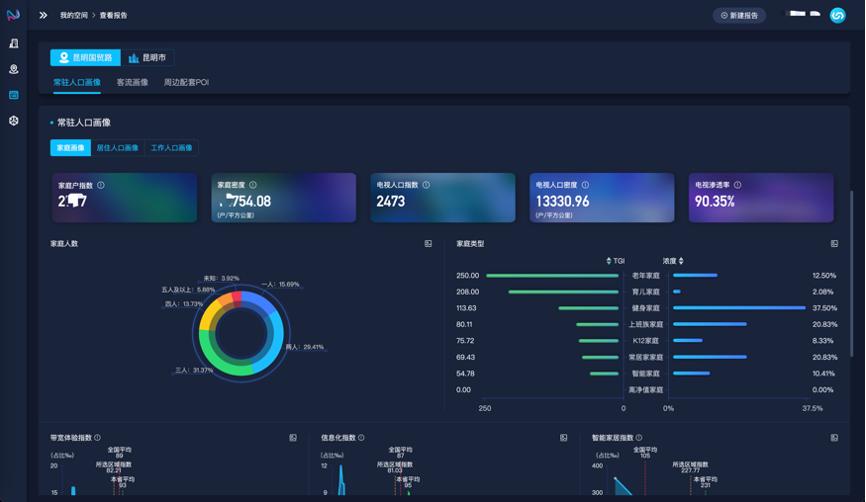This screenshot has height=502, width=866.
Task: Click info icon beside 电视渗透率
Action: 738,185
